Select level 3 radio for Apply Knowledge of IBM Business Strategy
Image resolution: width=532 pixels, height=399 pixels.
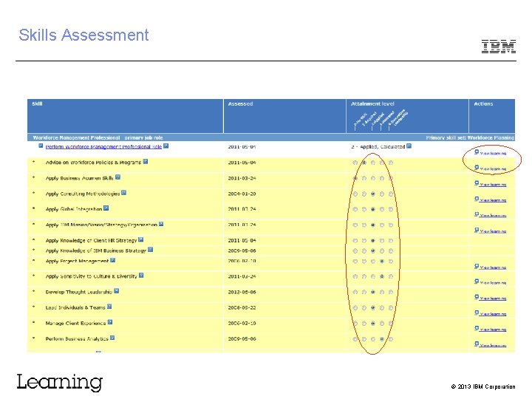[382, 251]
